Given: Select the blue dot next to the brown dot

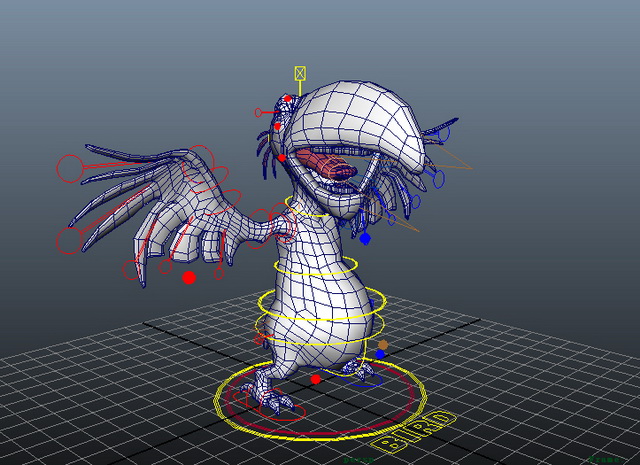Looking at the screenshot, I should [380, 354].
